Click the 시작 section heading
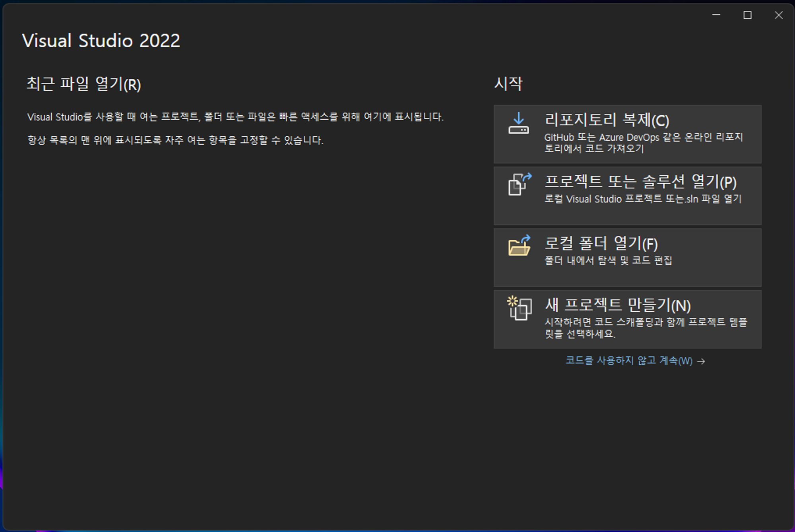Image resolution: width=795 pixels, height=532 pixels. (x=508, y=83)
